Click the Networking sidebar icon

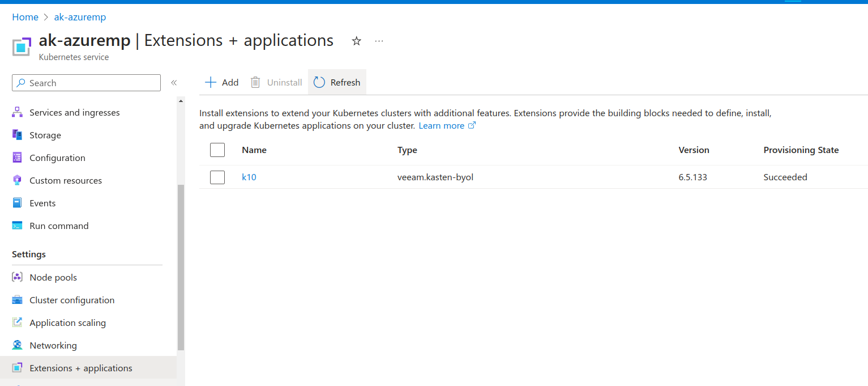click(18, 345)
